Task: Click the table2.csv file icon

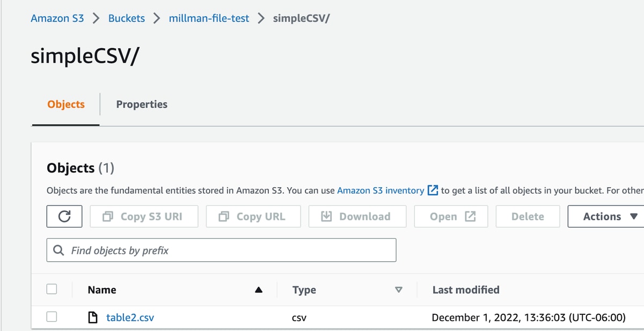Action: (x=93, y=318)
